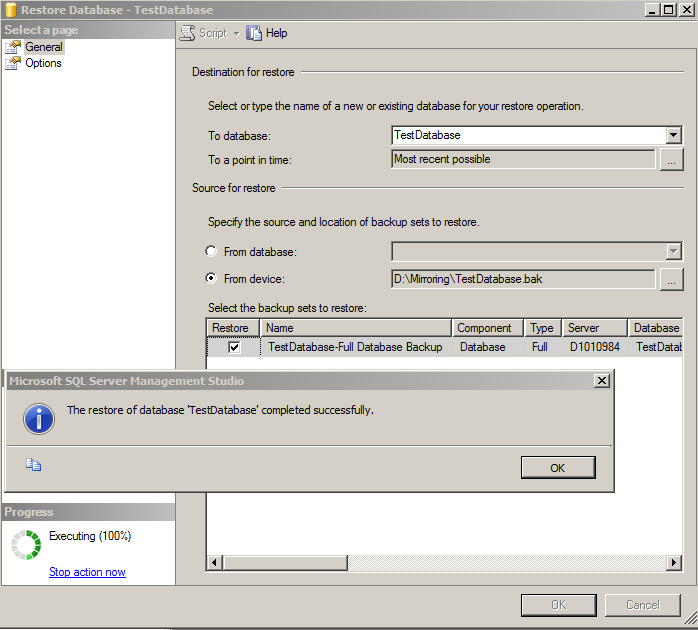This screenshot has width=698, height=630.
Task: Click the 'Database' component cell
Action: (483, 347)
